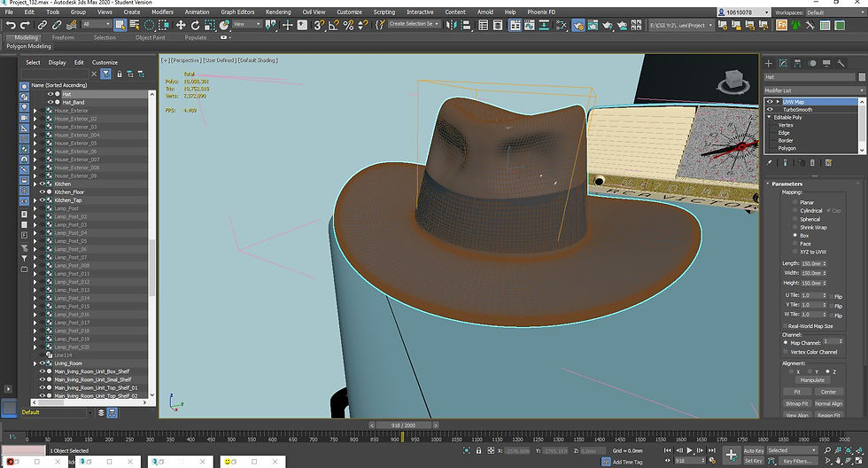This screenshot has width=868, height=468.
Task: Toggle the Angle Snap icon
Action: pyautogui.click(x=334, y=25)
